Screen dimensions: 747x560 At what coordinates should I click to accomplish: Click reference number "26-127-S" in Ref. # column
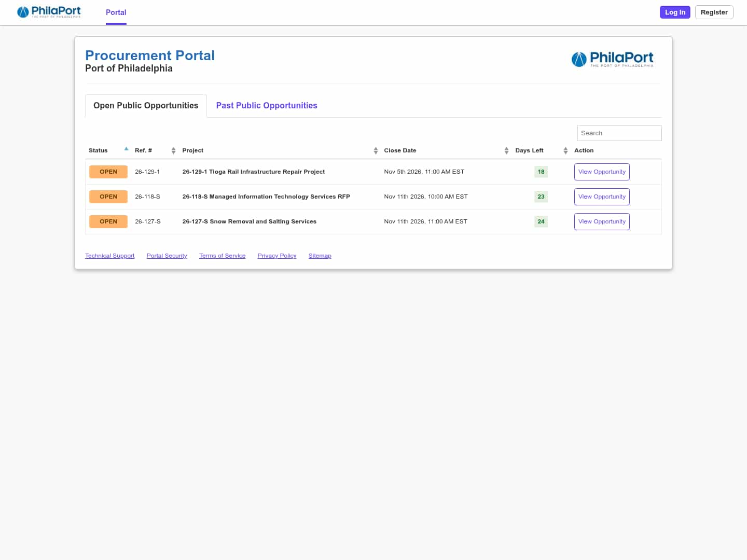pos(148,221)
